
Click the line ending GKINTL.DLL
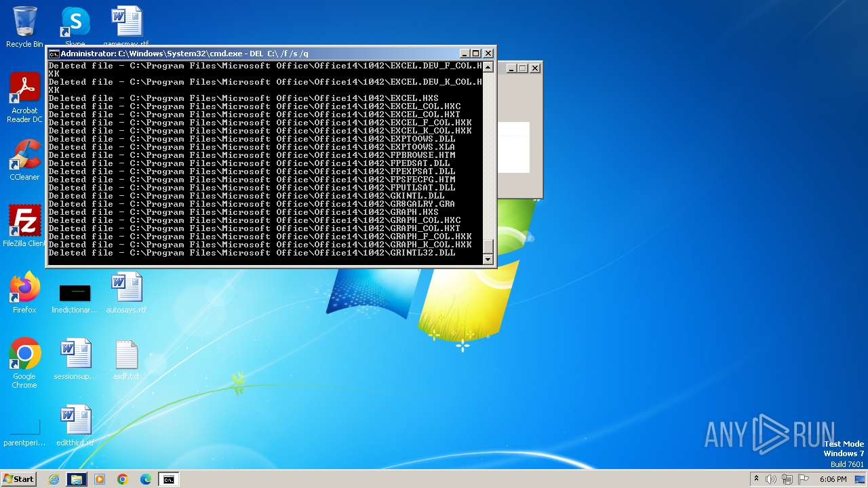pyautogui.click(x=247, y=196)
